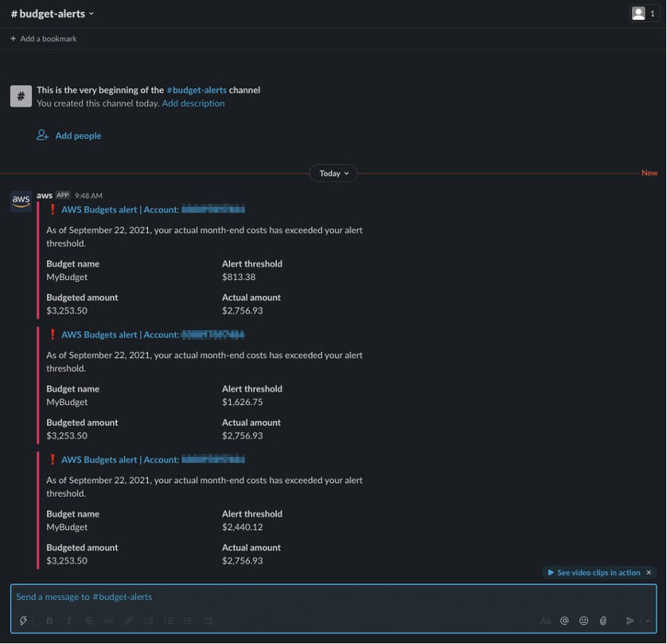Open the #budget-alerts channel details dropdown
Screen dimensions: 667x644
(52, 14)
